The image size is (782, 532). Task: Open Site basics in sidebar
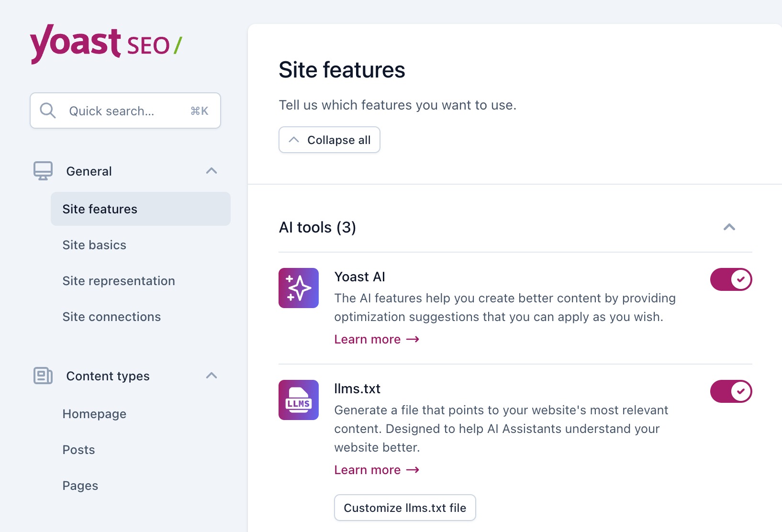click(x=94, y=245)
